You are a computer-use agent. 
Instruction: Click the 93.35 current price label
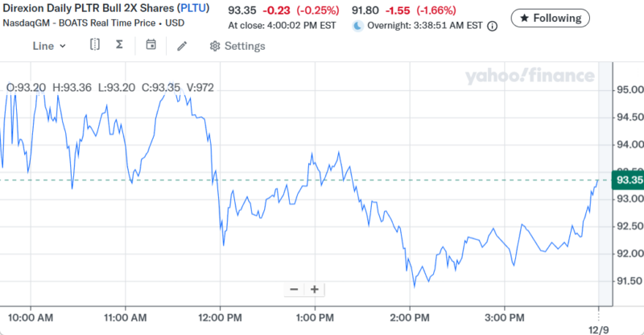(x=628, y=179)
